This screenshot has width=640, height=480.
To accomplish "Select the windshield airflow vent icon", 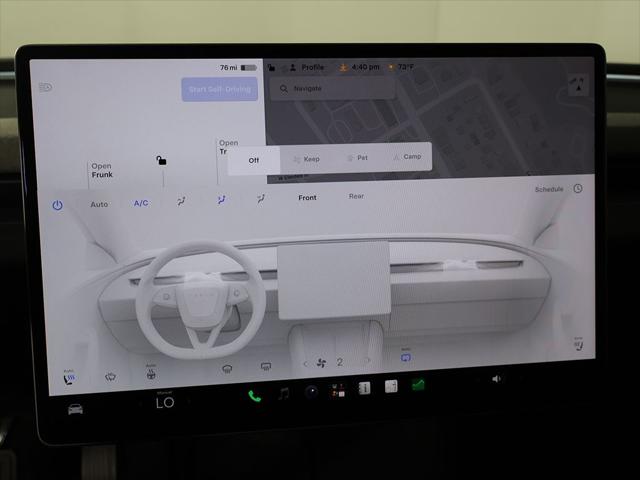I will pos(181,201).
